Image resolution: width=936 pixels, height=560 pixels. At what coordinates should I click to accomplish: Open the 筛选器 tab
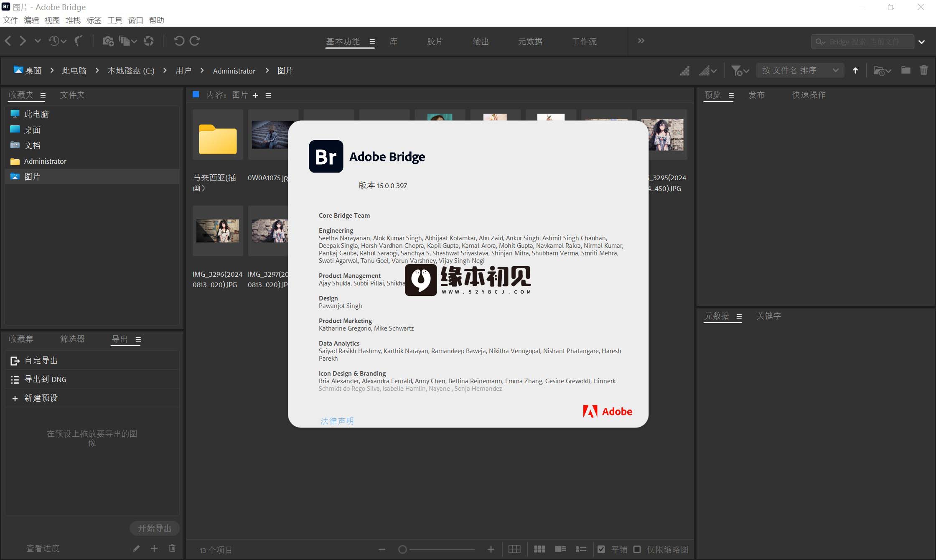tap(72, 339)
